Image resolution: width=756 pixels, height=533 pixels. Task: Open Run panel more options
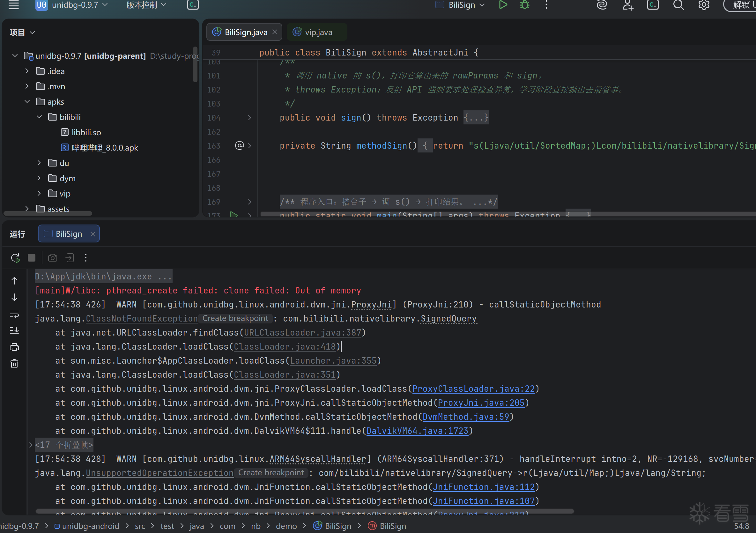point(86,258)
